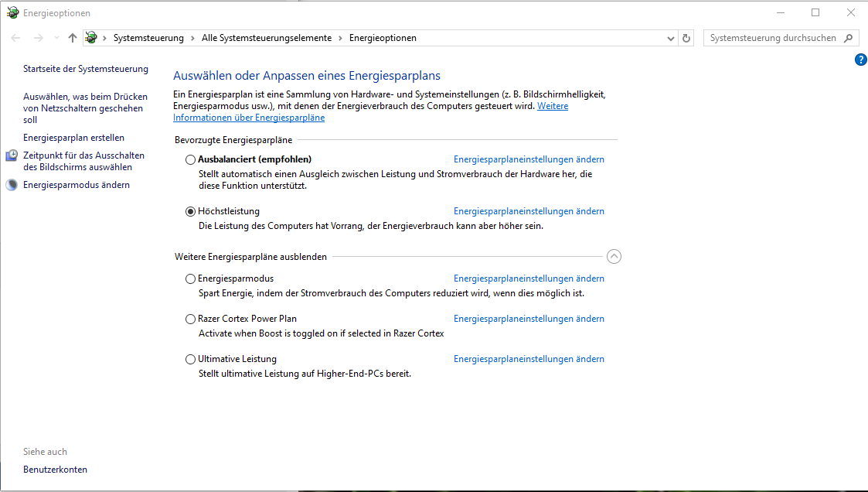Click the monitor clock icon beside Zeitpunkt link
This screenshot has height=492, width=868.
pyautogui.click(x=12, y=155)
